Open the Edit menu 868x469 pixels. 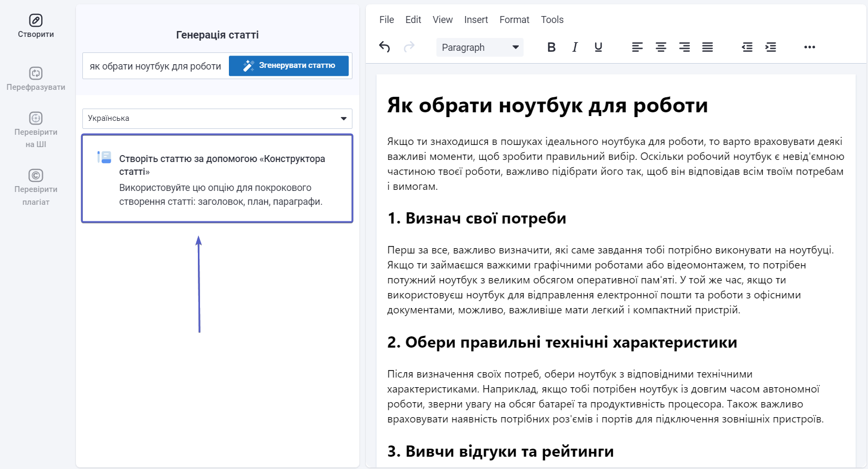[413, 20]
